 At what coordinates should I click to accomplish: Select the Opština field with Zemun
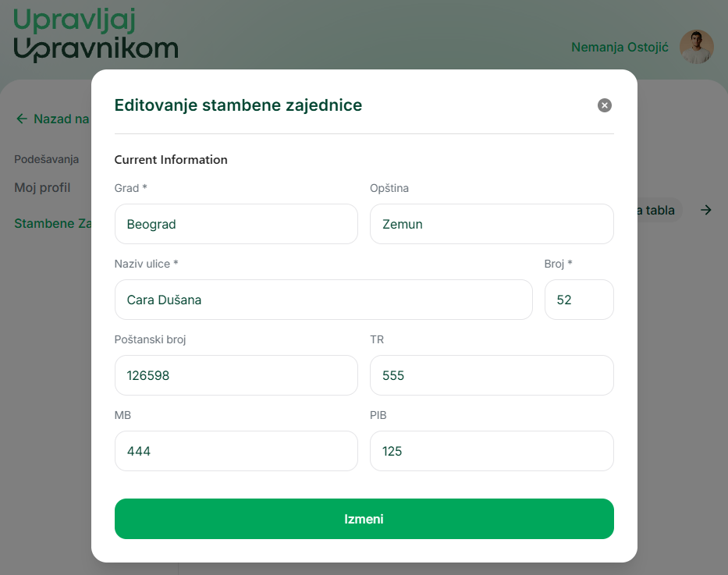point(491,224)
